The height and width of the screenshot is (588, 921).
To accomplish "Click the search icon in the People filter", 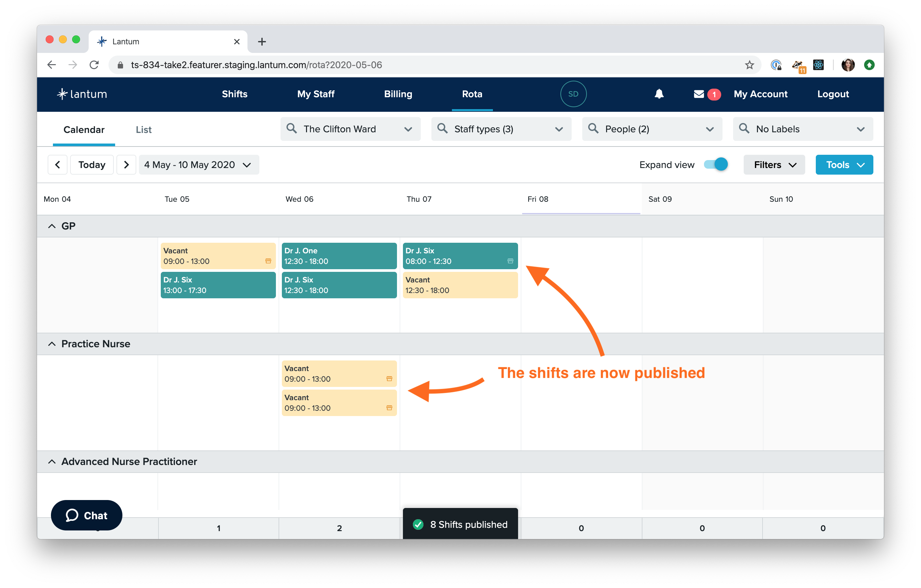I will [593, 128].
